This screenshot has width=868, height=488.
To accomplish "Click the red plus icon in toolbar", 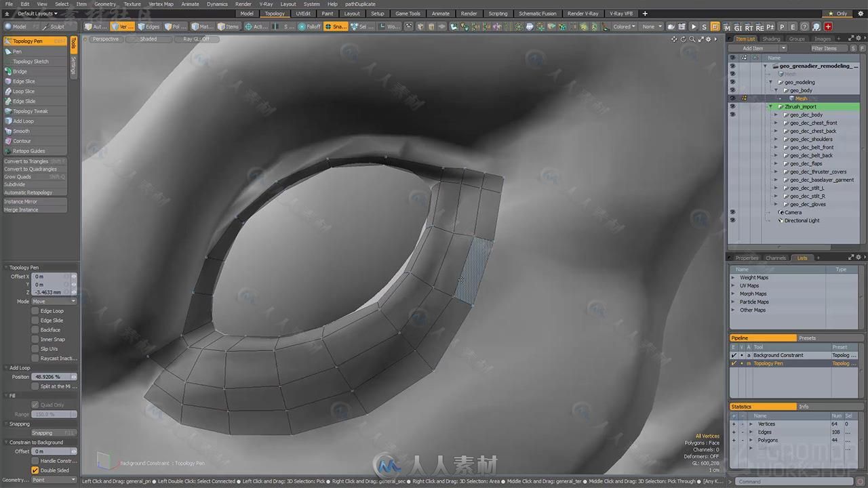I will [x=828, y=26].
